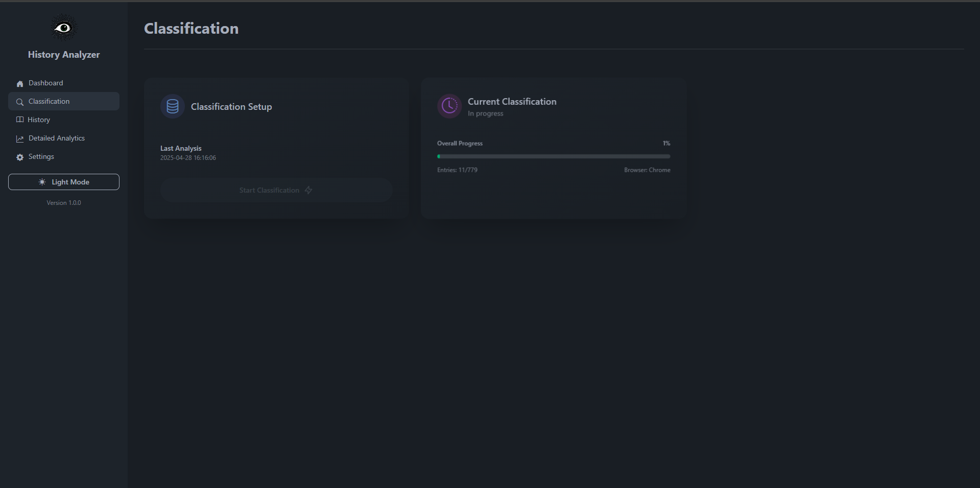The height and width of the screenshot is (488, 980).
Task: Click the Browser: Chrome label
Action: point(647,170)
